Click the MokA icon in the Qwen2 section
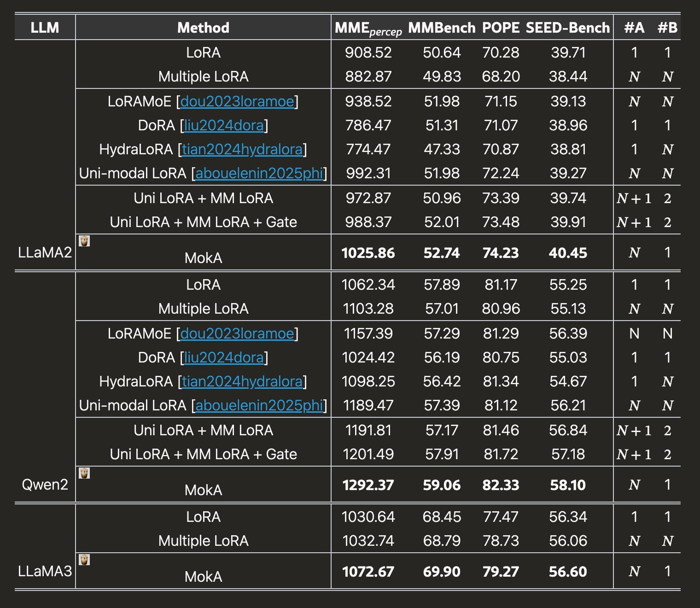Viewport: 700px width, 608px height. (84, 473)
